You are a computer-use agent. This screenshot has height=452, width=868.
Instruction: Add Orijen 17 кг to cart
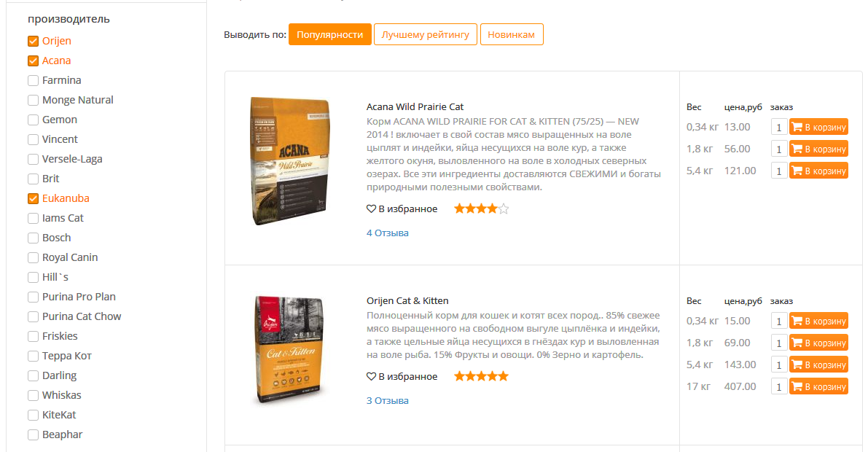[818, 386]
